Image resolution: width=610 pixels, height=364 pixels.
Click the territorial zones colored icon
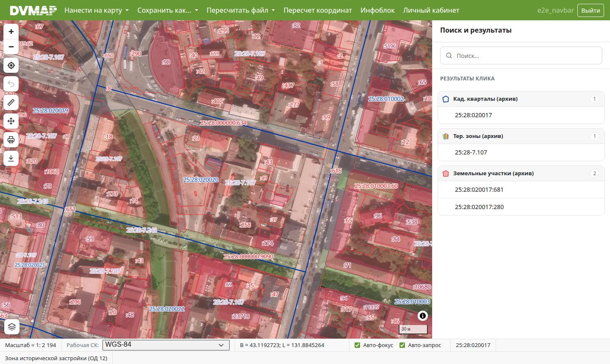(x=446, y=136)
